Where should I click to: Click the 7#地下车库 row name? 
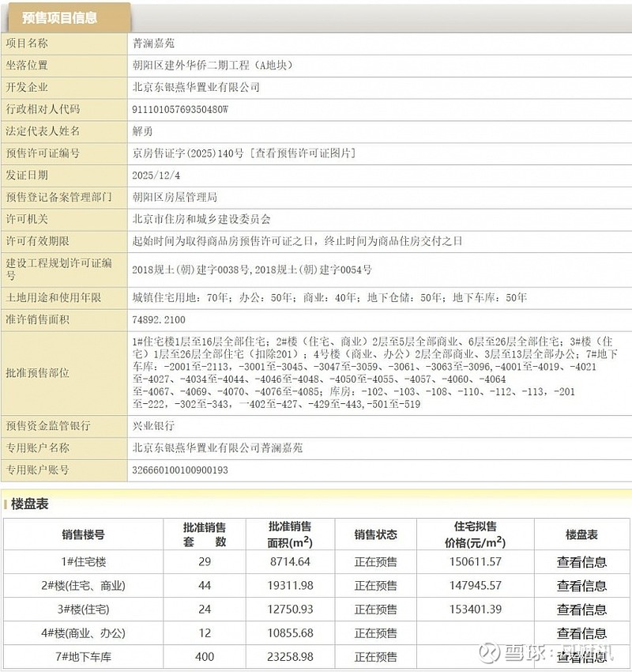(x=83, y=656)
